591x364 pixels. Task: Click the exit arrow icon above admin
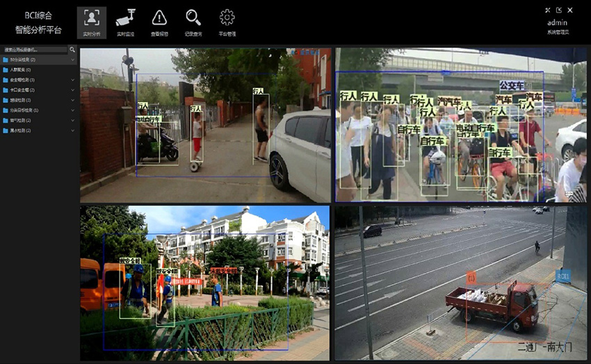(x=559, y=10)
